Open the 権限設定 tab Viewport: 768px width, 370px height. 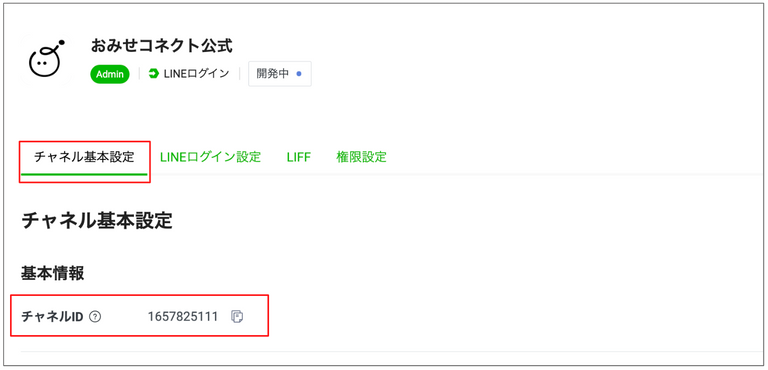361,157
